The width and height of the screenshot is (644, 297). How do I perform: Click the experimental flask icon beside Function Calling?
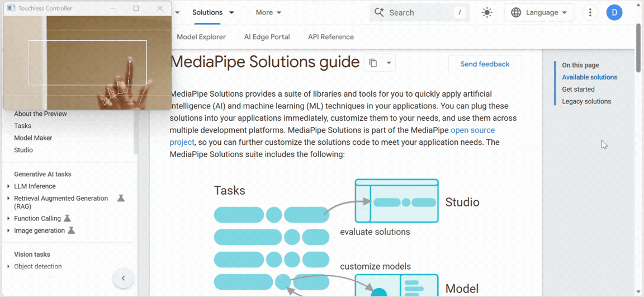pos(67,219)
